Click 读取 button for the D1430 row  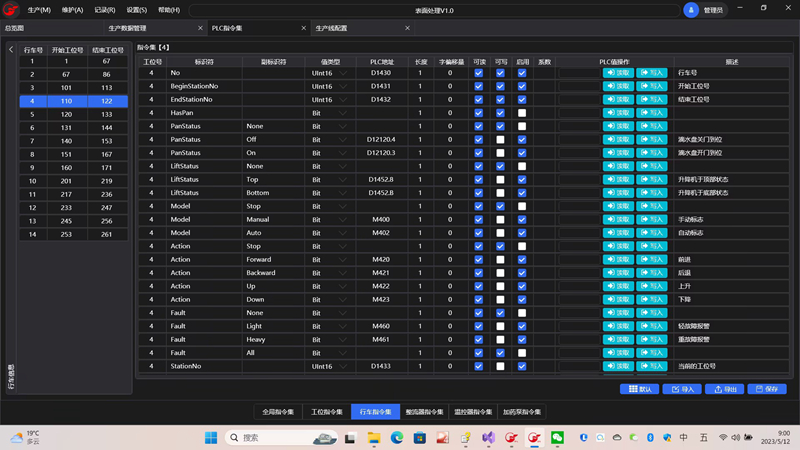click(x=618, y=73)
